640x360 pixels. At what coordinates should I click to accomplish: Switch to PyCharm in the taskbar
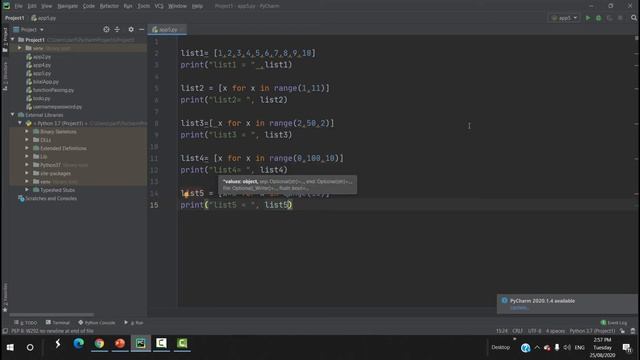point(141,344)
